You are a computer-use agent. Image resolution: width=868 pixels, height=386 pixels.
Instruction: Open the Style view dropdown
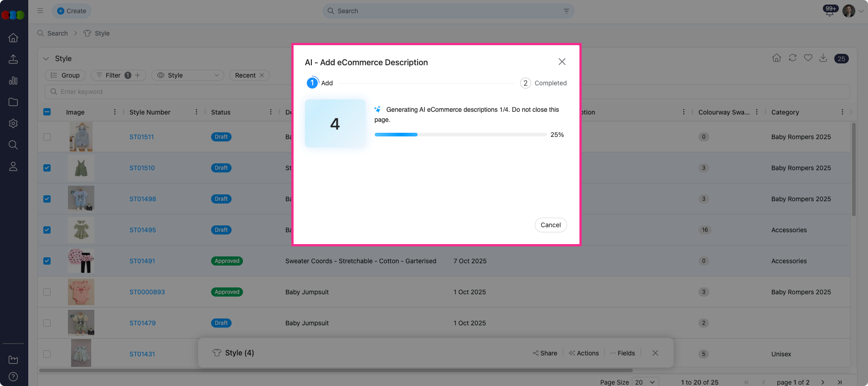click(x=188, y=75)
